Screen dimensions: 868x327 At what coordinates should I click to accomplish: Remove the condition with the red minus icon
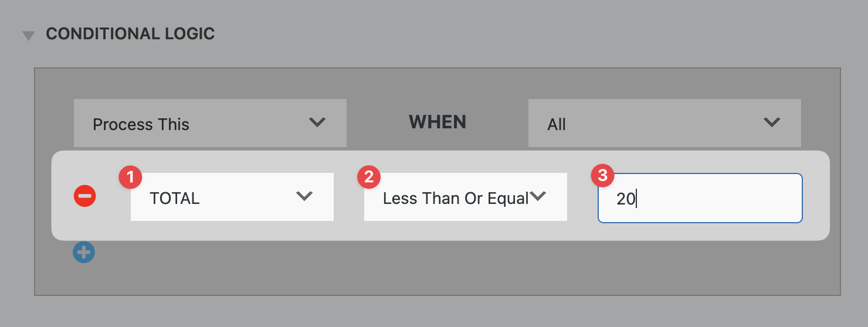point(84,196)
